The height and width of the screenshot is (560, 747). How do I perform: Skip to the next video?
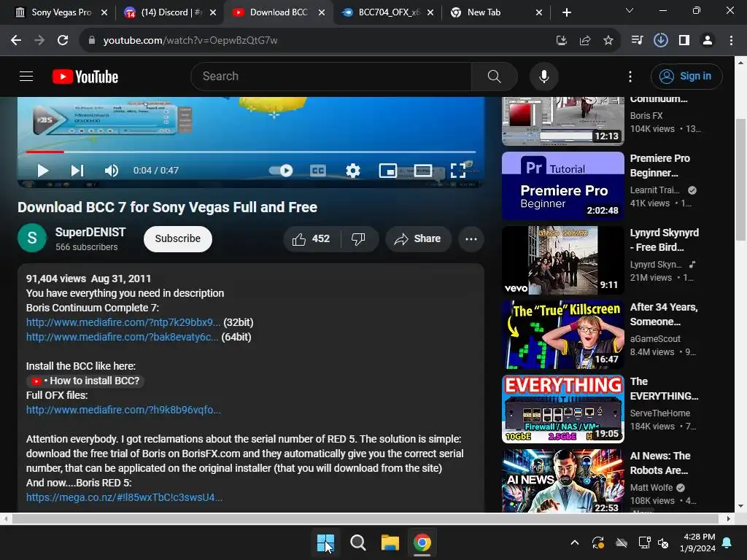click(x=77, y=171)
